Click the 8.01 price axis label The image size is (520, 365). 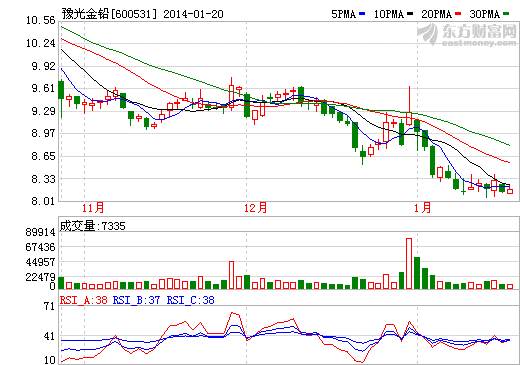tap(43, 201)
